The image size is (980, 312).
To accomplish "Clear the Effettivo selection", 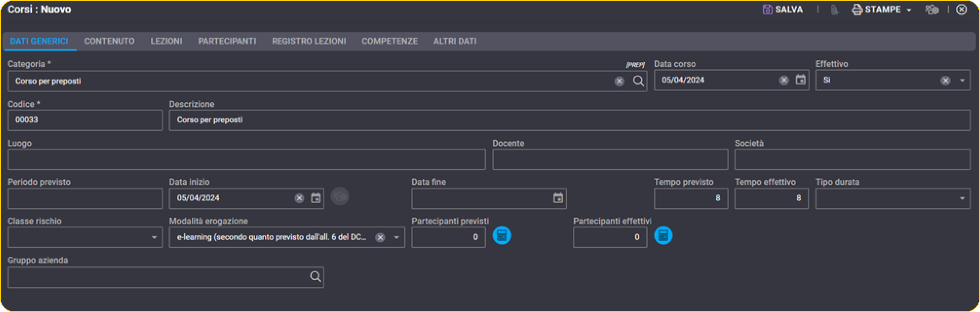I will 945,80.
